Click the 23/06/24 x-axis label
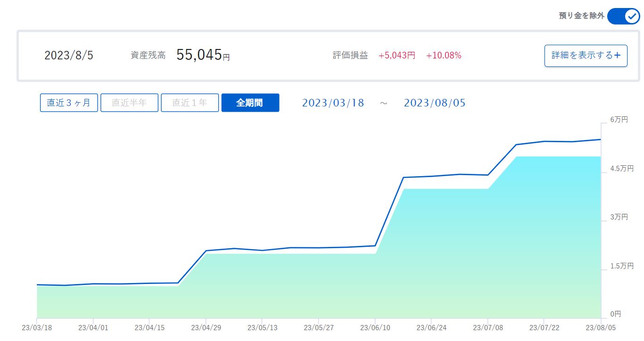The image size is (644, 341). coord(431,327)
